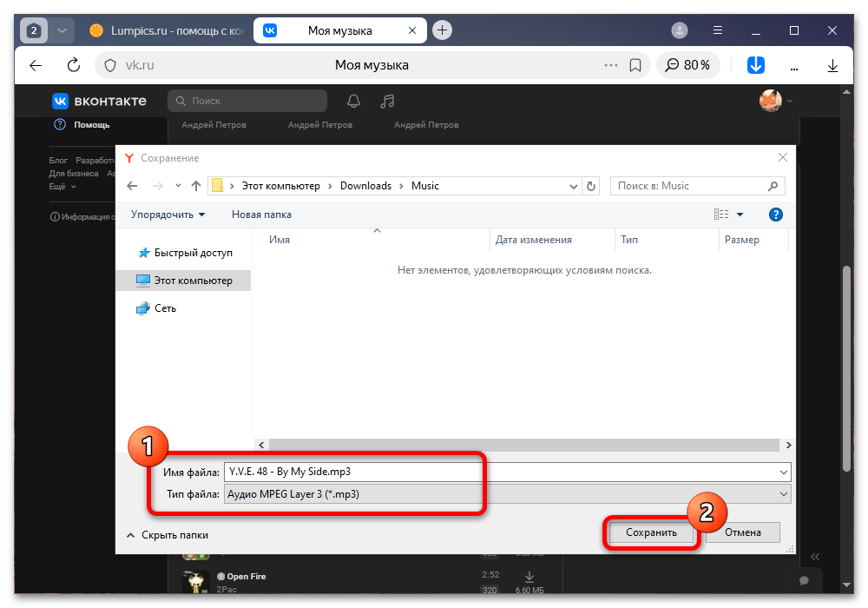Select Сеть in navigation pane

156,308
